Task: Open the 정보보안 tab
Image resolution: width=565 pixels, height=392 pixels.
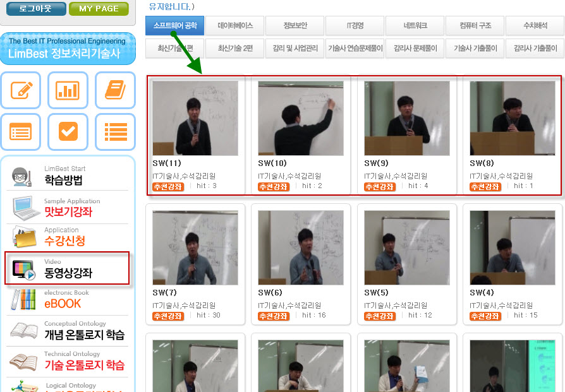Action: point(295,25)
